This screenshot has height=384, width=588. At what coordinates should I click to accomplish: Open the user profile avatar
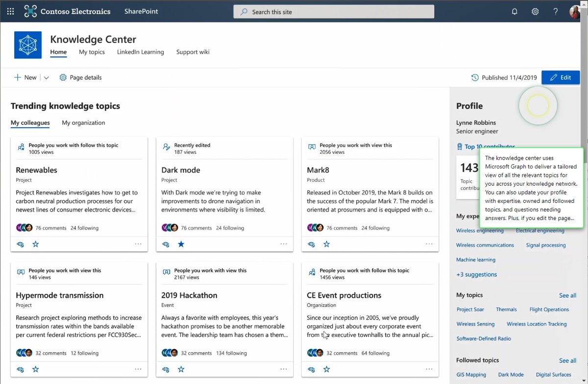[x=575, y=11]
